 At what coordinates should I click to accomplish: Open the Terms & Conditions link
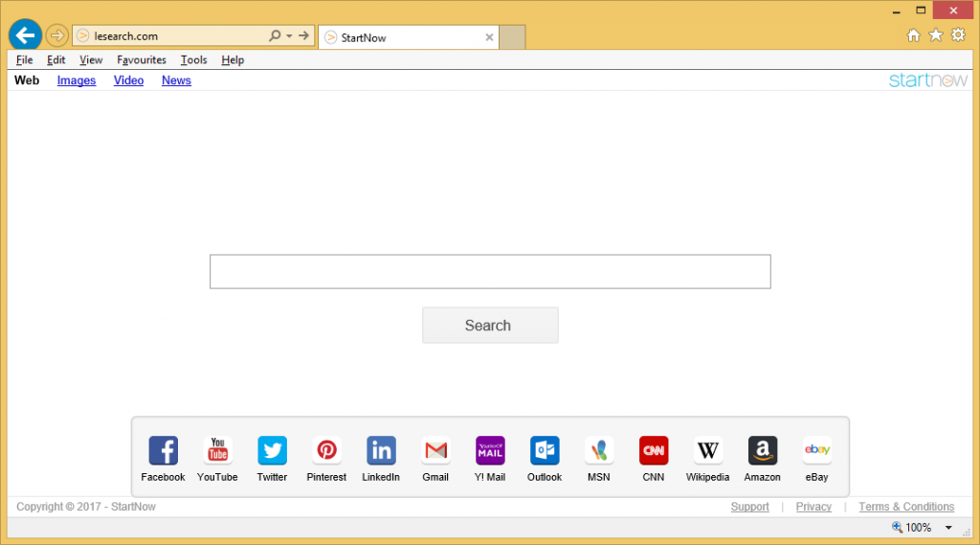click(x=905, y=507)
